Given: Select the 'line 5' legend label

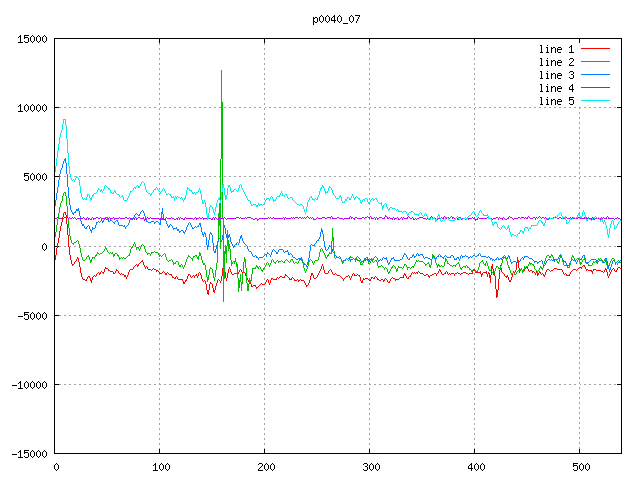Looking at the screenshot, I should click(x=557, y=101).
